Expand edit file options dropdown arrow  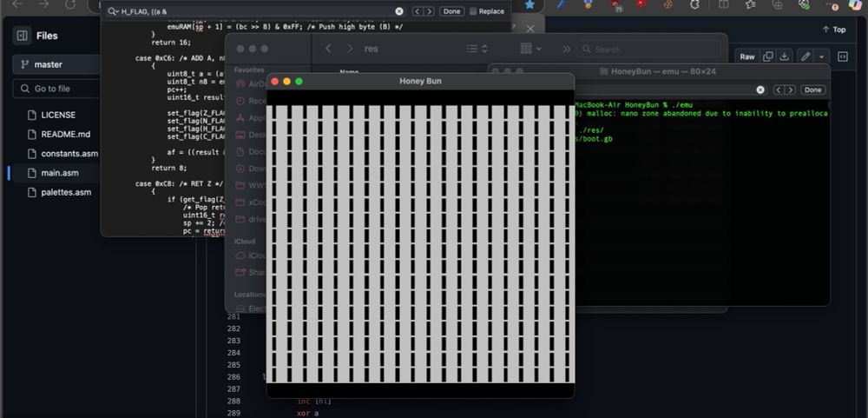(x=821, y=56)
